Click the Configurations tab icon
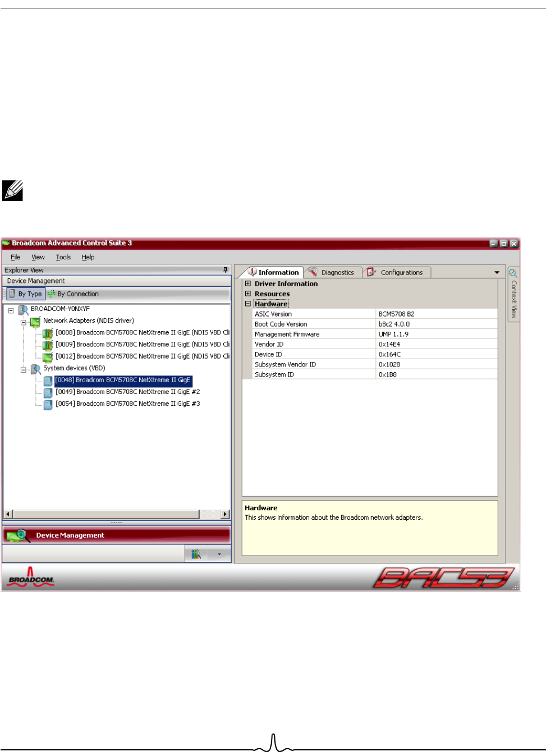Viewport: 546px width, 756px height. (x=371, y=272)
